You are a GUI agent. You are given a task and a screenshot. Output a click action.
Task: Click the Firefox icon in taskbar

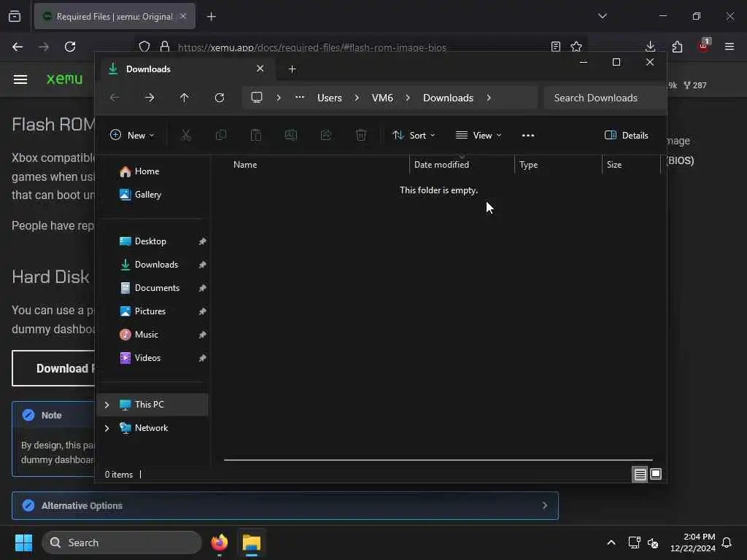[219, 542]
